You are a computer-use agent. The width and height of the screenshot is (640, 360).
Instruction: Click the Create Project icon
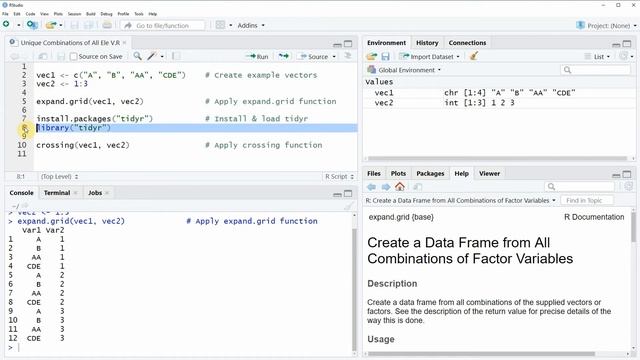click(x=32, y=25)
